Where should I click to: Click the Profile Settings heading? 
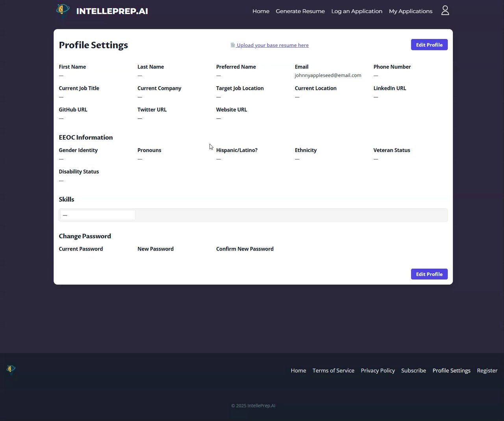pos(93,45)
